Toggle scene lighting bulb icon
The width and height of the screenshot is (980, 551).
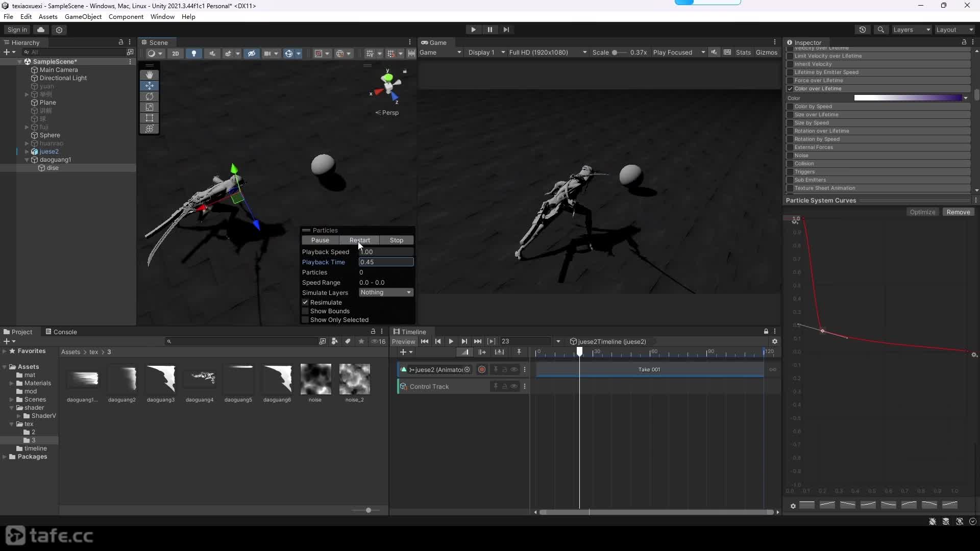(x=193, y=53)
